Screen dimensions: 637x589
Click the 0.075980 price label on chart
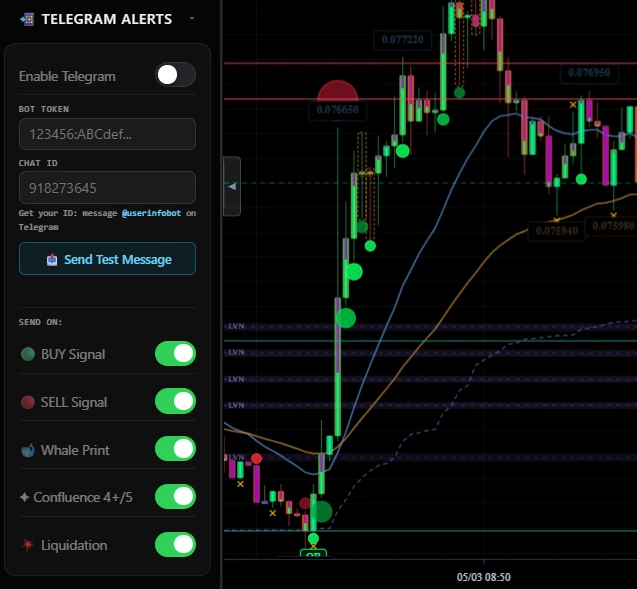pyautogui.click(x=613, y=226)
